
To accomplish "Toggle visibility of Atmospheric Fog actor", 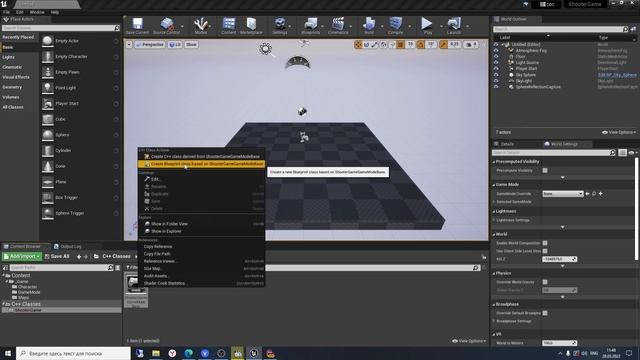I will (x=496, y=51).
